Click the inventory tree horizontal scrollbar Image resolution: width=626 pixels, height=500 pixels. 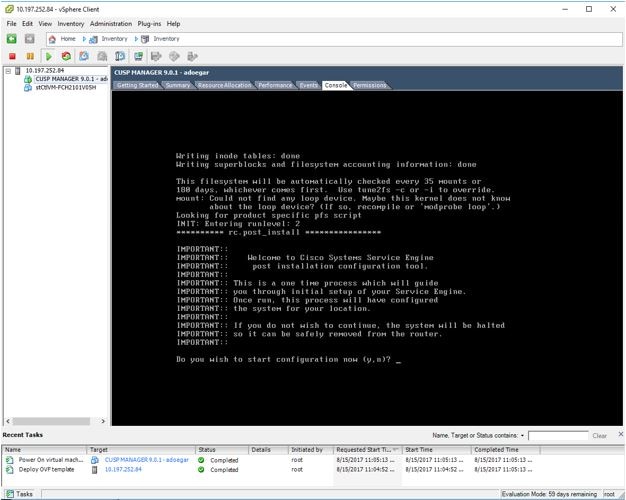pos(51,421)
